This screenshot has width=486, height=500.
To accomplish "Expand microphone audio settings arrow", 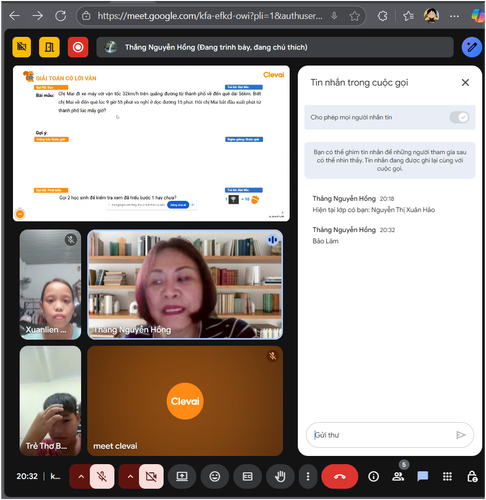I will pyautogui.click(x=81, y=476).
